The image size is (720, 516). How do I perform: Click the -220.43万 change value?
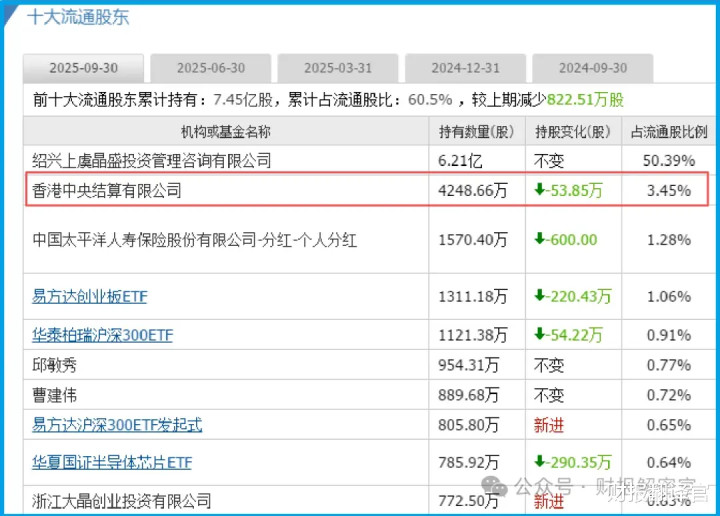(x=573, y=297)
